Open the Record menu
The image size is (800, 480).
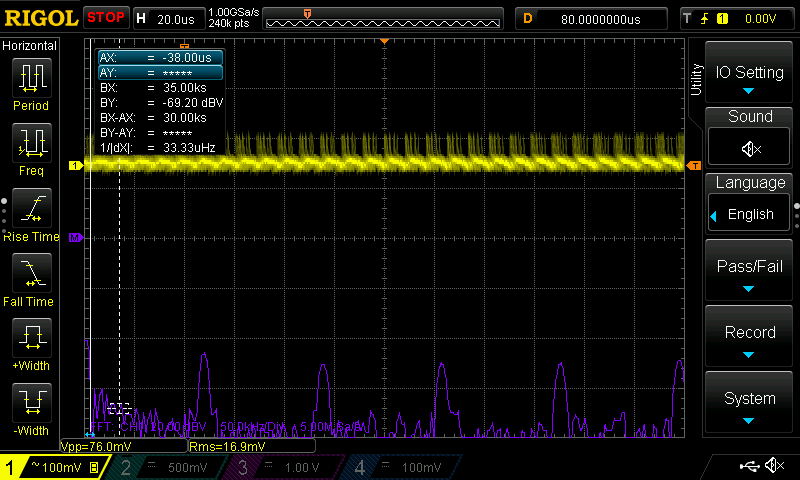click(x=750, y=337)
